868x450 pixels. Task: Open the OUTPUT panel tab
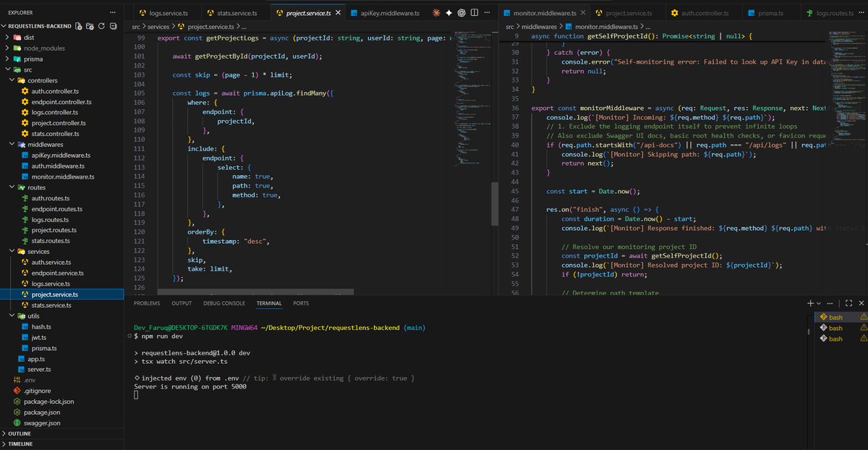point(182,303)
